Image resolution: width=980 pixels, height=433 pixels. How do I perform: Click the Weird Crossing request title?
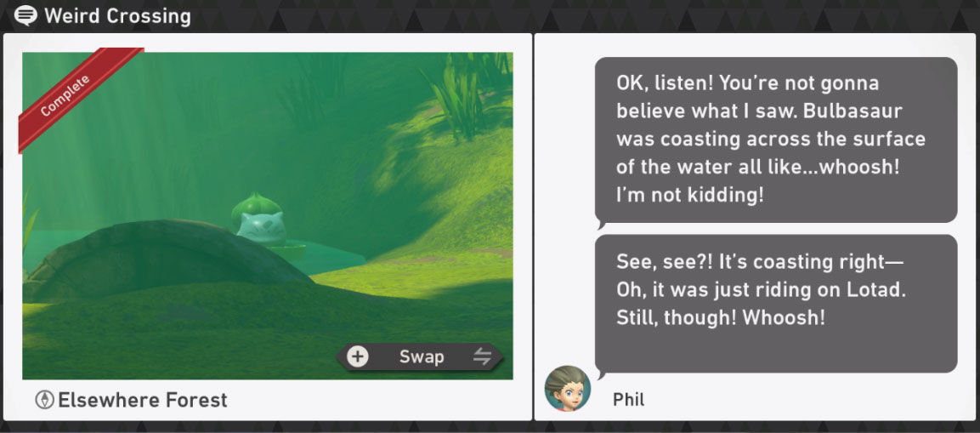(117, 15)
